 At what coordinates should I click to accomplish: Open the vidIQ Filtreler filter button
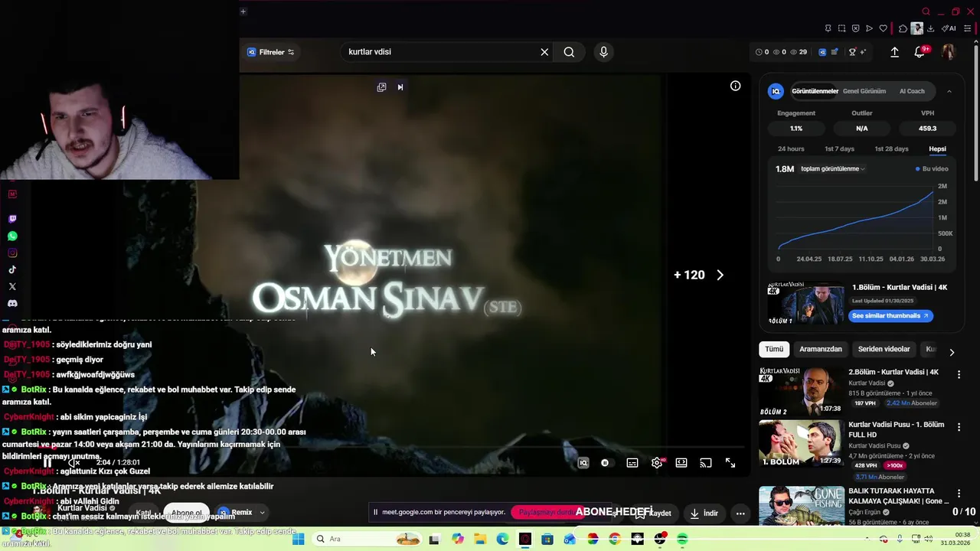271,52
